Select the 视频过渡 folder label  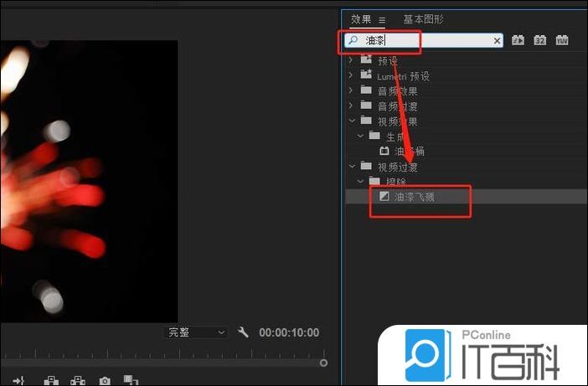[398, 167]
